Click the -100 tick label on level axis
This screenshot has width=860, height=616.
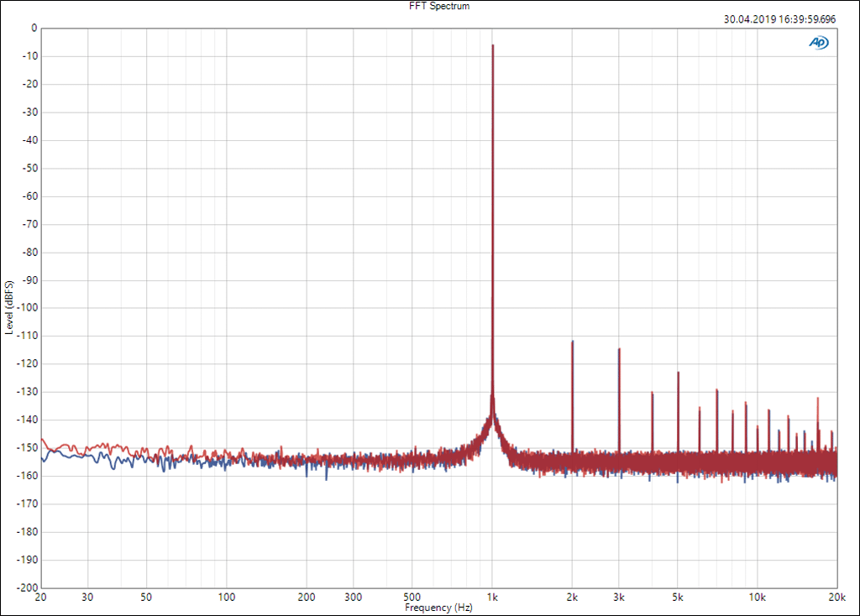point(29,308)
